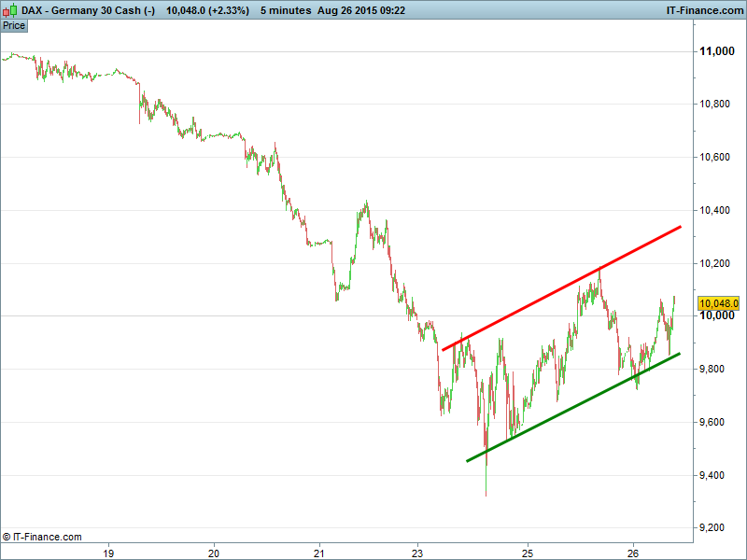Click the 10,400 price axis label
Screen dimensions: 747x560
click(x=718, y=211)
